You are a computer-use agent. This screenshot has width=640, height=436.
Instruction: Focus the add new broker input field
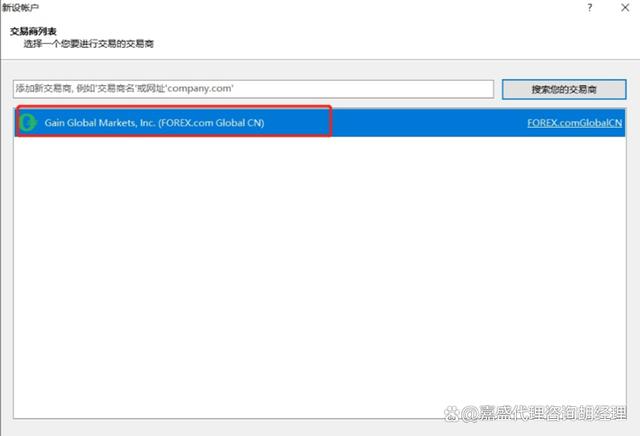(x=253, y=89)
